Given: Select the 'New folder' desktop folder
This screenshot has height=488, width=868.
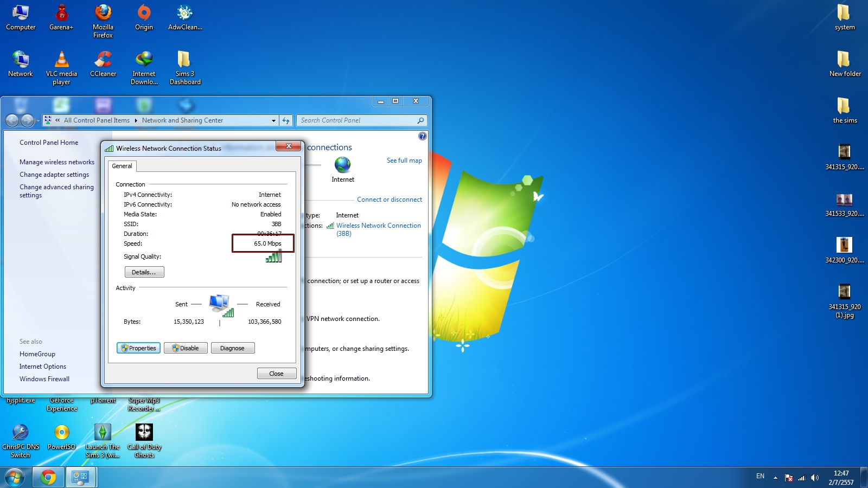Looking at the screenshot, I should (845, 64).
